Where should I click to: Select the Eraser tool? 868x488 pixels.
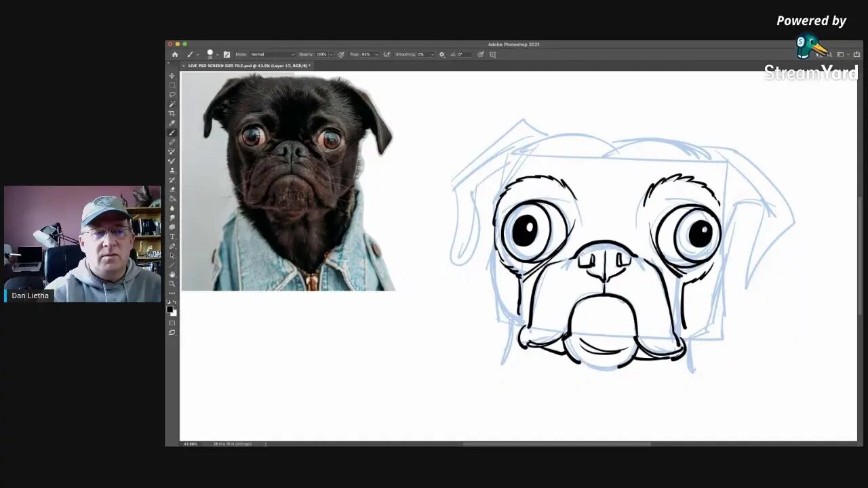coord(172,189)
